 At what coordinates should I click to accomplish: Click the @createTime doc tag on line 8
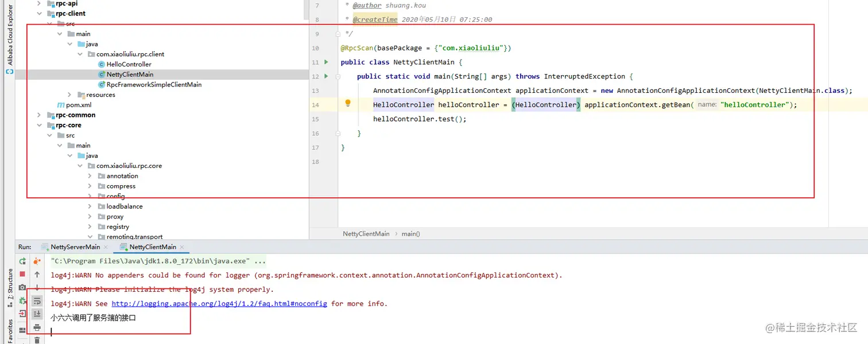point(375,19)
